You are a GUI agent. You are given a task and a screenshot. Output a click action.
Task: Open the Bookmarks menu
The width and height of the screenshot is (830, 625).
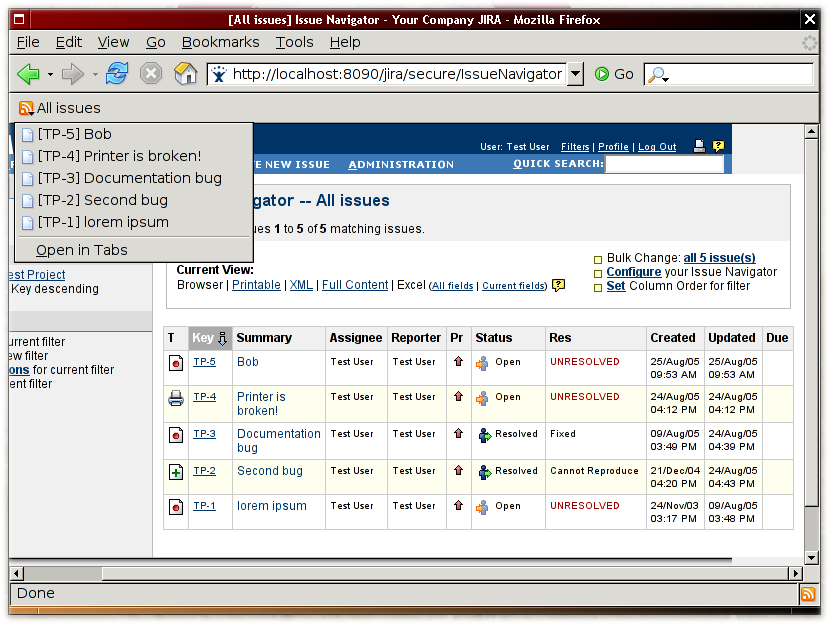coord(220,42)
